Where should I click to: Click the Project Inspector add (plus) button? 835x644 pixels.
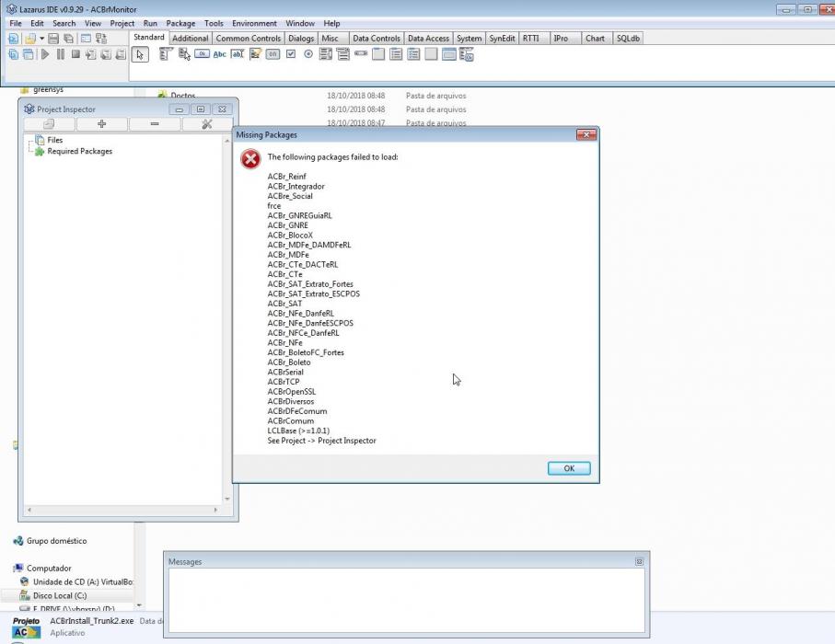click(101, 124)
